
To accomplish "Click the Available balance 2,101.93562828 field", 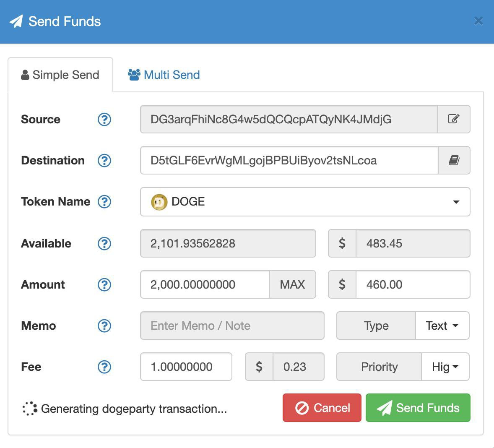I will click(x=228, y=244).
